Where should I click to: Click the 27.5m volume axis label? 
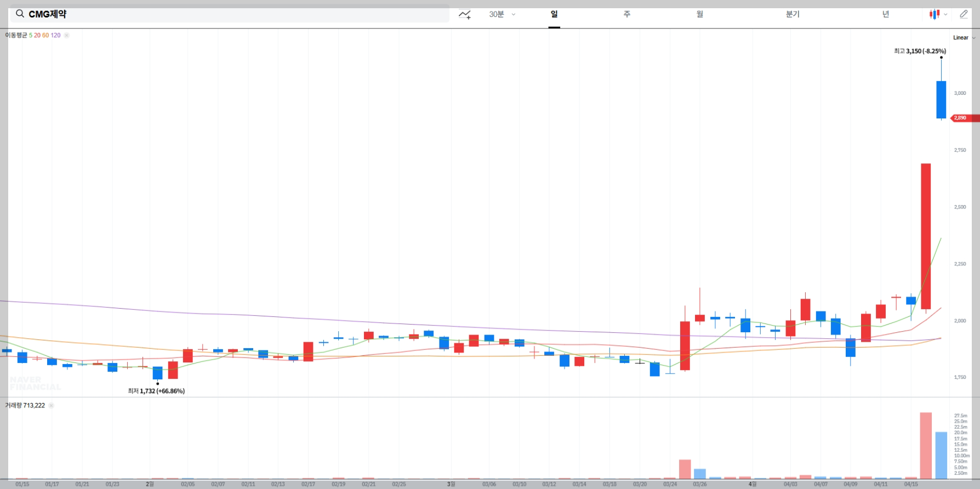pos(961,416)
